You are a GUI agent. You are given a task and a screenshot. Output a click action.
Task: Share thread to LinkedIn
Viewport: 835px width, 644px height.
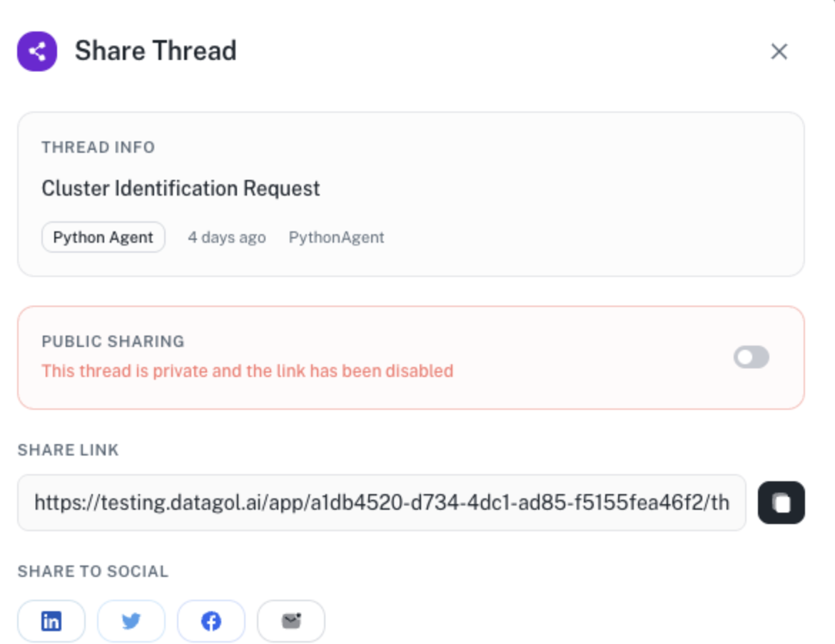tap(51, 621)
